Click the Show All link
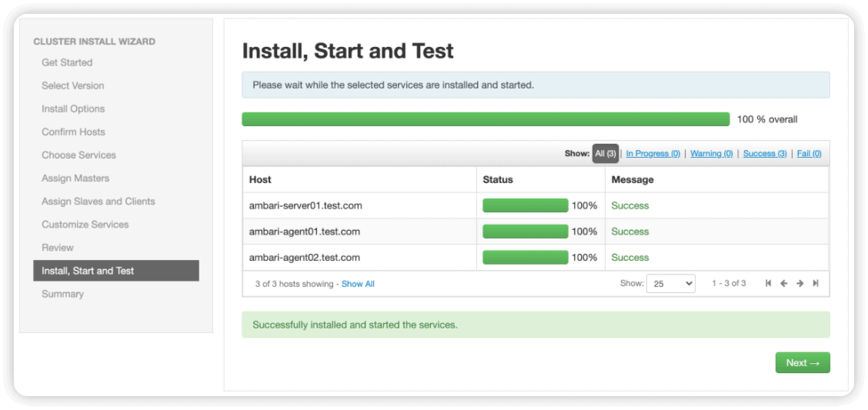 (358, 284)
